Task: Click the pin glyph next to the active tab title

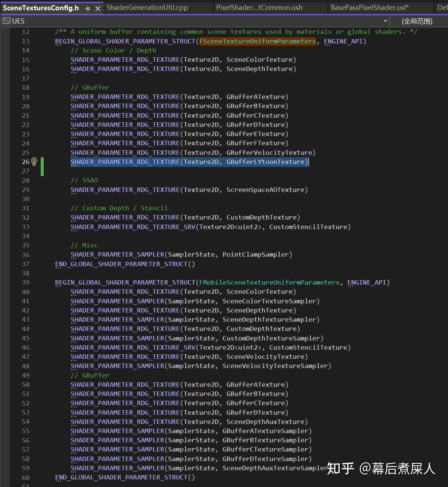Action: 87,8
